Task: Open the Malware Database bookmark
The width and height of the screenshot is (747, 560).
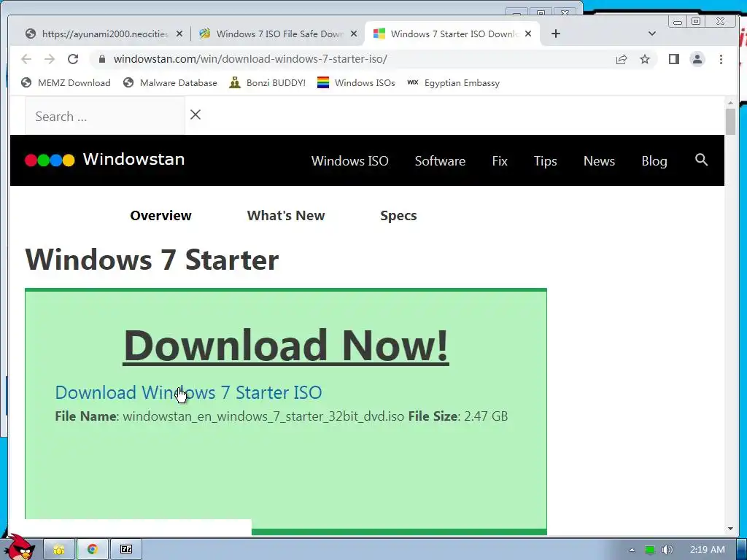Action: tap(170, 83)
